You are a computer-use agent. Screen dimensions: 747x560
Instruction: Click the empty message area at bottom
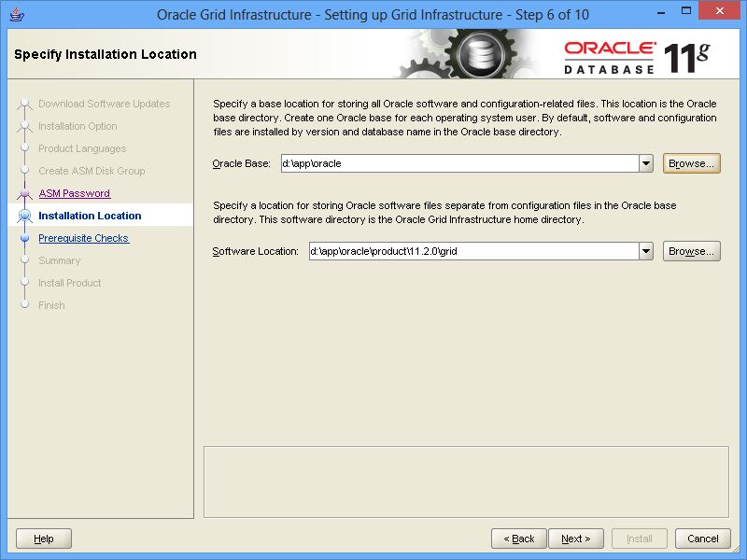(x=466, y=482)
